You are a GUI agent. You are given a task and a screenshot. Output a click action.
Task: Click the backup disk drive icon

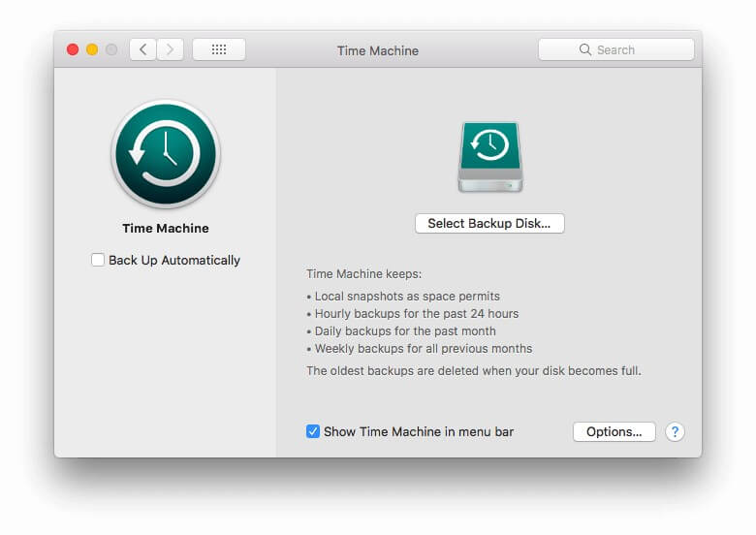point(489,157)
